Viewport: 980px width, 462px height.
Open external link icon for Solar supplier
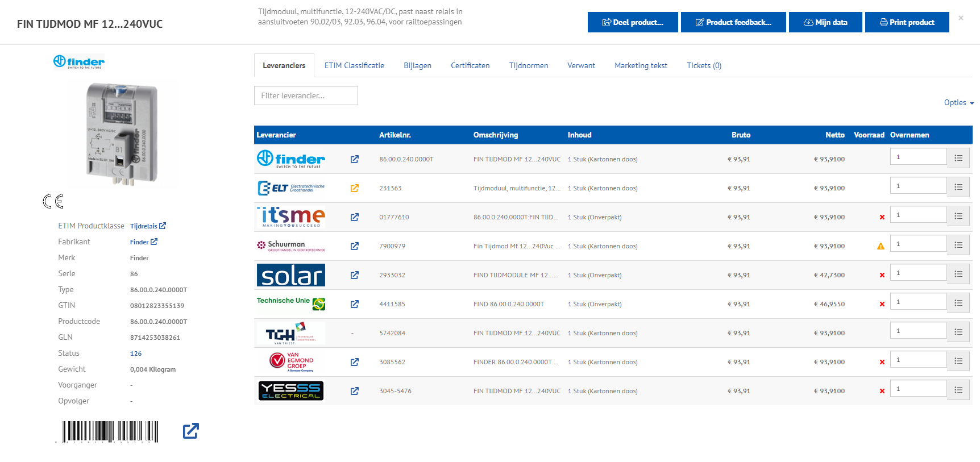point(354,275)
